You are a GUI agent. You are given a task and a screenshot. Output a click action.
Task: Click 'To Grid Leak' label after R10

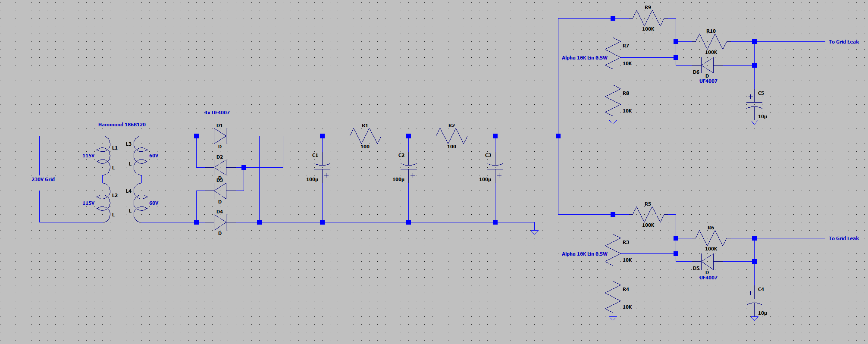[x=844, y=42]
